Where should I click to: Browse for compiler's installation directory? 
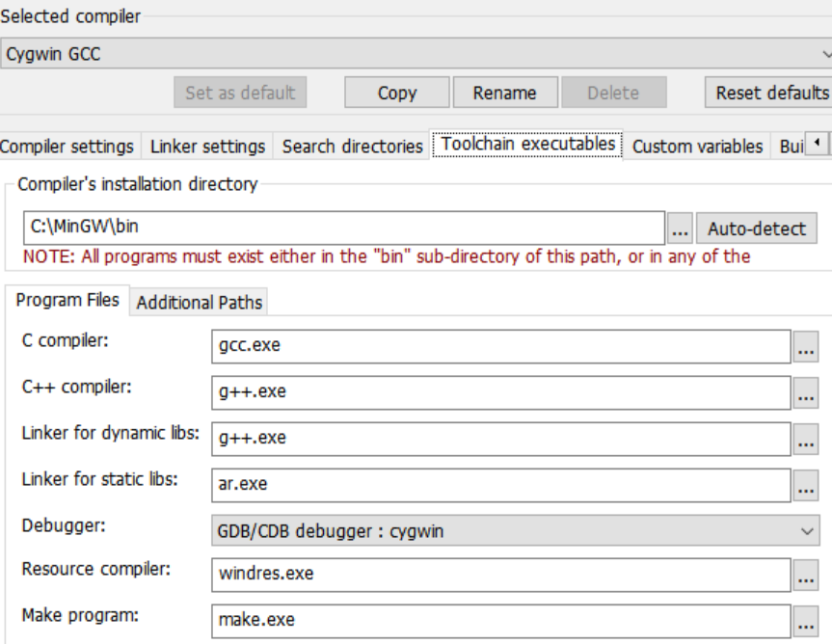pyautogui.click(x=679, y=229)
